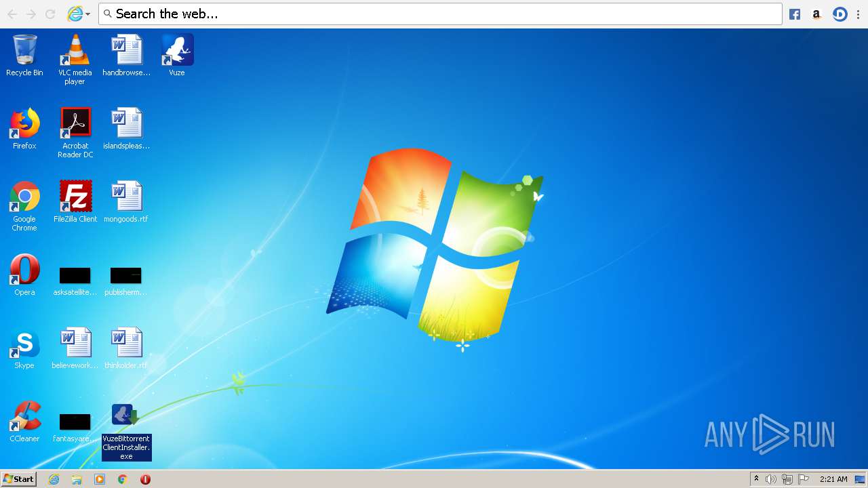Select thinkolder.rtf file icon
868x488 pixels.
click(126, 348)
